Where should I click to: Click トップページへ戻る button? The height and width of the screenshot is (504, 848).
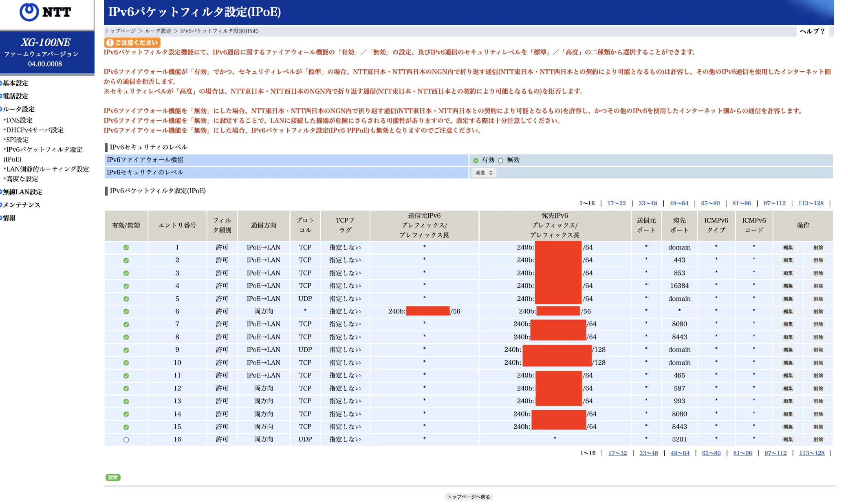pyautogui.click(x=469, y=497)
